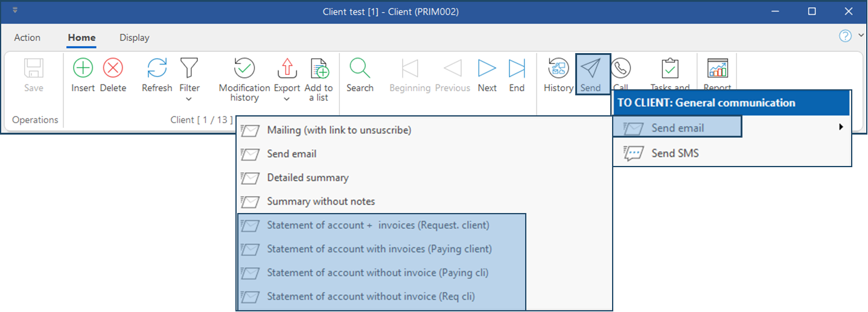Expand the Send email submenu arrow
Image resolution: width=868 pixels, height=312 pixels.
[x=841, y=127]
